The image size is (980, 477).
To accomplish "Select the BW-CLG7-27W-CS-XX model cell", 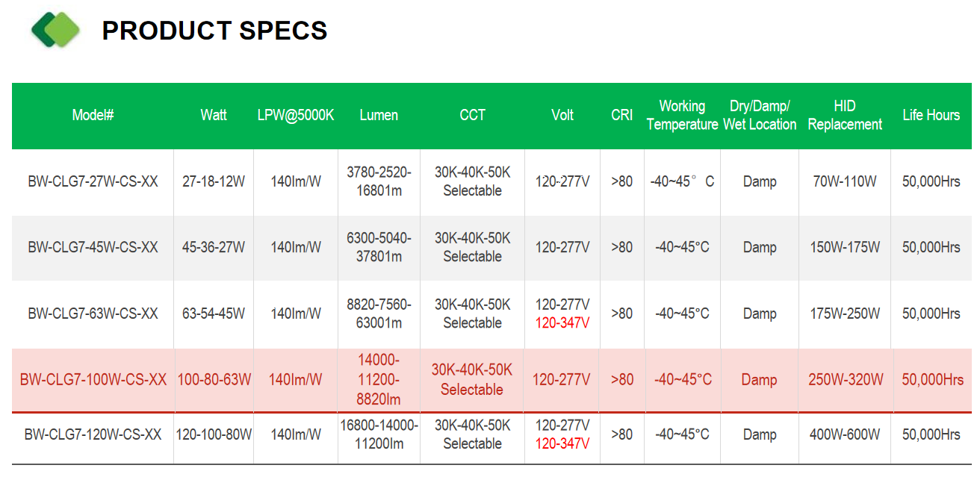I will (93, 181).
